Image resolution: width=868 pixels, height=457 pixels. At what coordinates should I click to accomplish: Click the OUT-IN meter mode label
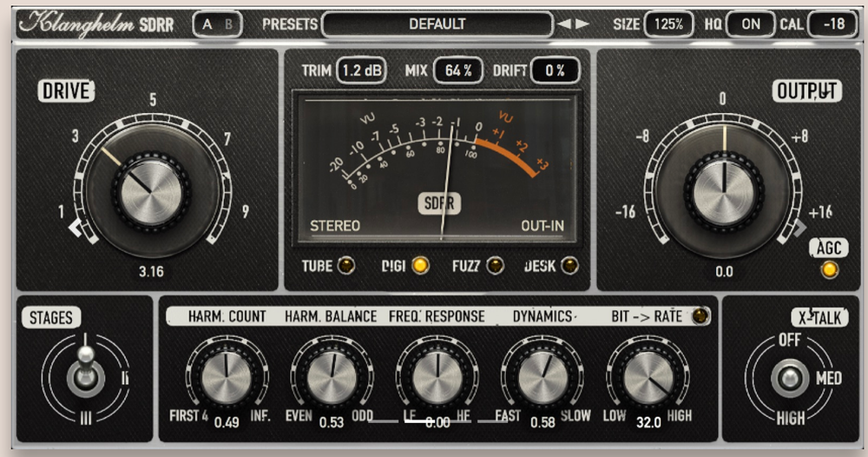coord(542,226)
